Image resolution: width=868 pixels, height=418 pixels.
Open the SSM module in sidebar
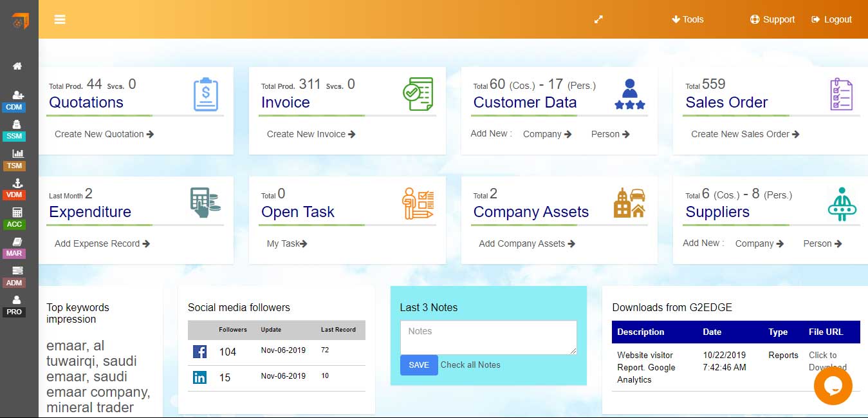pos(15,131)
